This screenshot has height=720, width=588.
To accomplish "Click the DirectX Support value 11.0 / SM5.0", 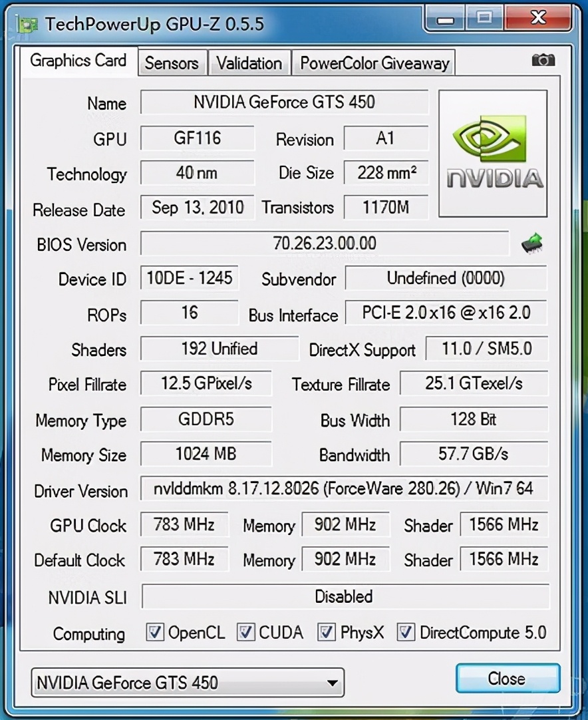I will click(486, 349).
